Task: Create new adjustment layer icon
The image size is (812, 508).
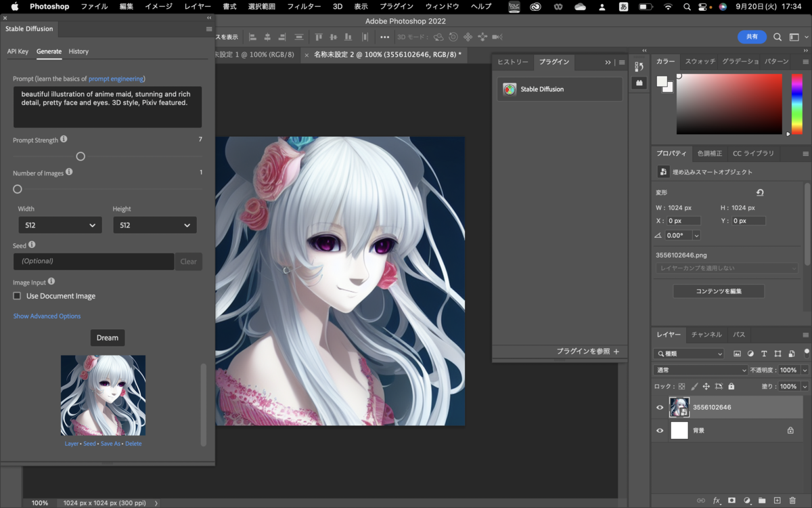Action: tap(747, 501)
